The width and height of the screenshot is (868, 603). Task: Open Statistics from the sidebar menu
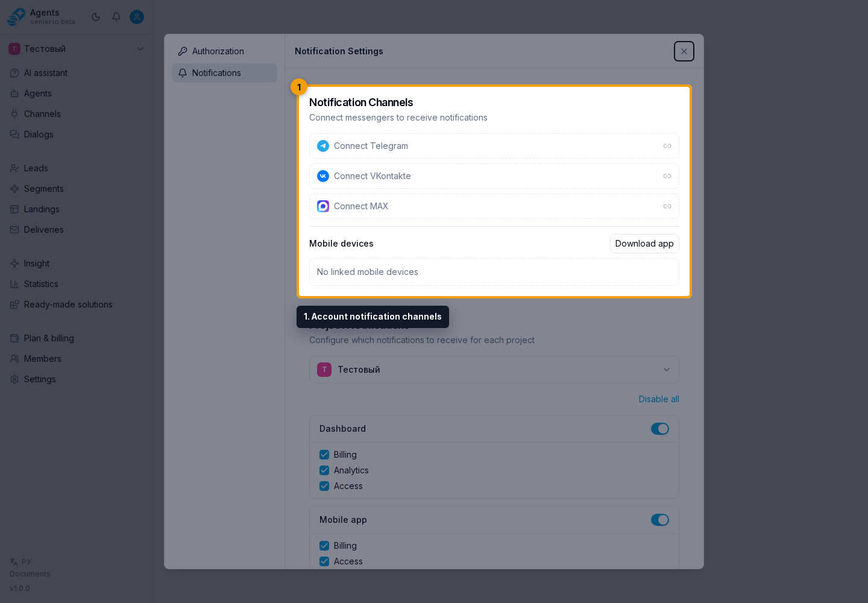(x=77, y=284)
